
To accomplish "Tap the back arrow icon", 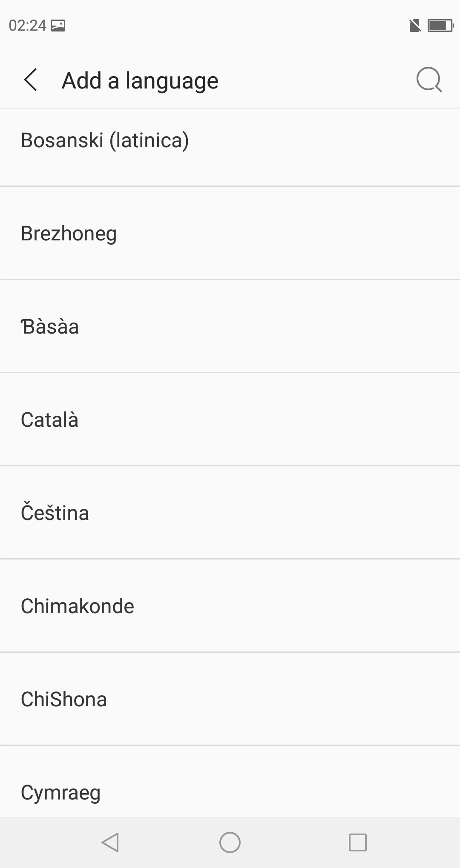I will tap(31, 80).
